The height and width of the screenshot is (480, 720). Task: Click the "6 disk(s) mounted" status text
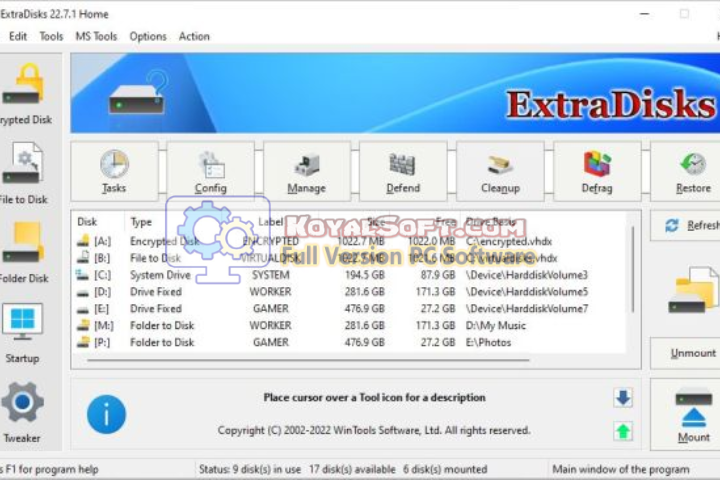pos(445,469)
